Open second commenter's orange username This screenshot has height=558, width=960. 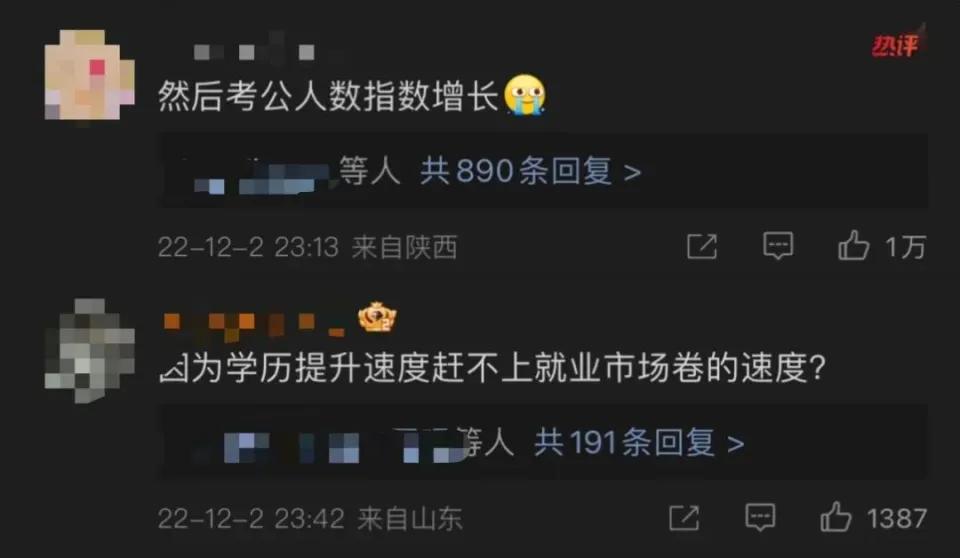click(x=254, y=323)
